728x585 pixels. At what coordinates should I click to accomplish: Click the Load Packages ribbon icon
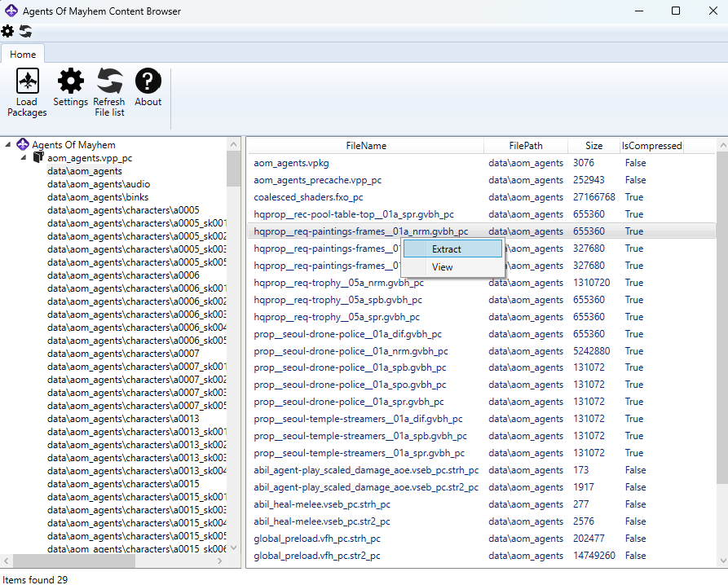pos(28,81)
